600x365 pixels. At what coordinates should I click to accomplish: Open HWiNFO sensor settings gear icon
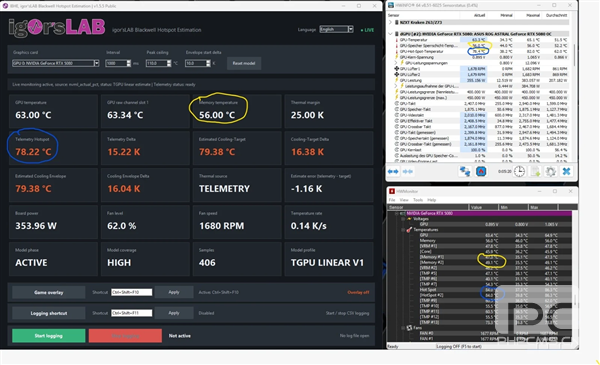pyautogui.click(x=550, y=171)
